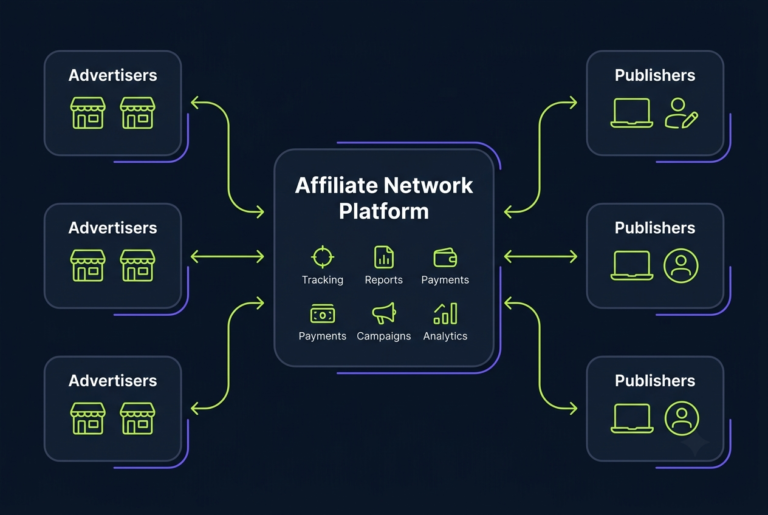
Task: Select the user circle icon in middle Publishers card
Action: [x=681, y=266]
